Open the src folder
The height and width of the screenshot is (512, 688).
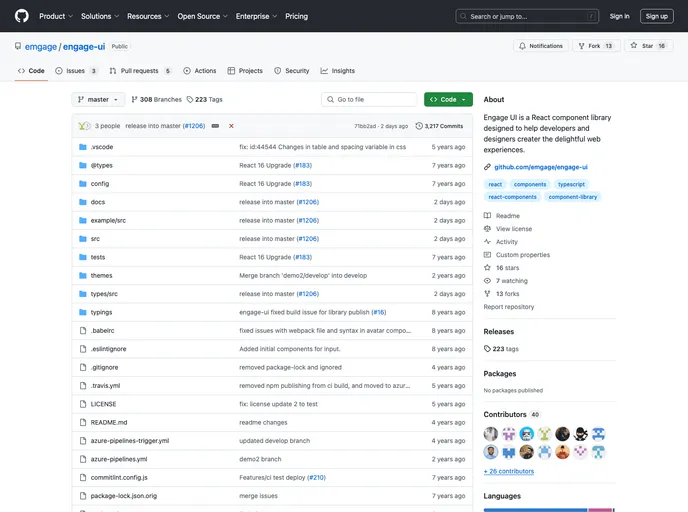click(x=95, y=239)
